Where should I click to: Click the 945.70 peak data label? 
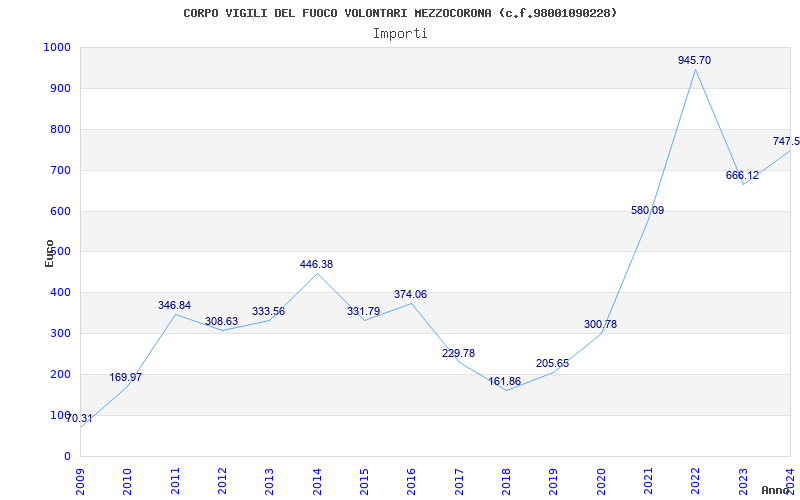694,60
